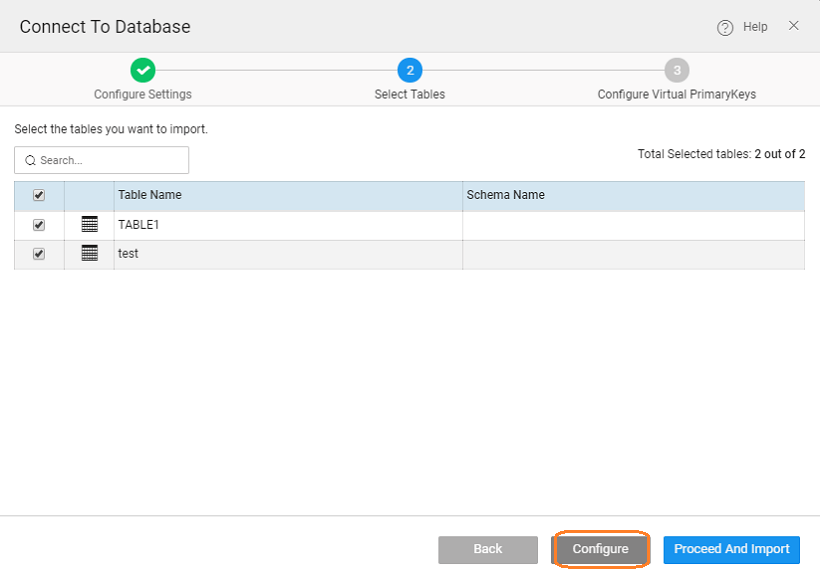This screenshot has height=584, width=820.
Task: Click the step 2 circle icon
Action: coord(409,70)
